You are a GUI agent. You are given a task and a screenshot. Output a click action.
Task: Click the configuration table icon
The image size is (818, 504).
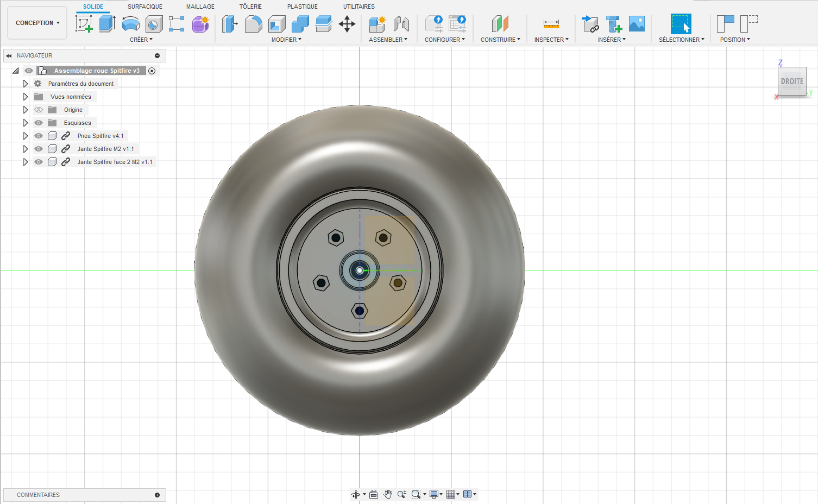457,24
